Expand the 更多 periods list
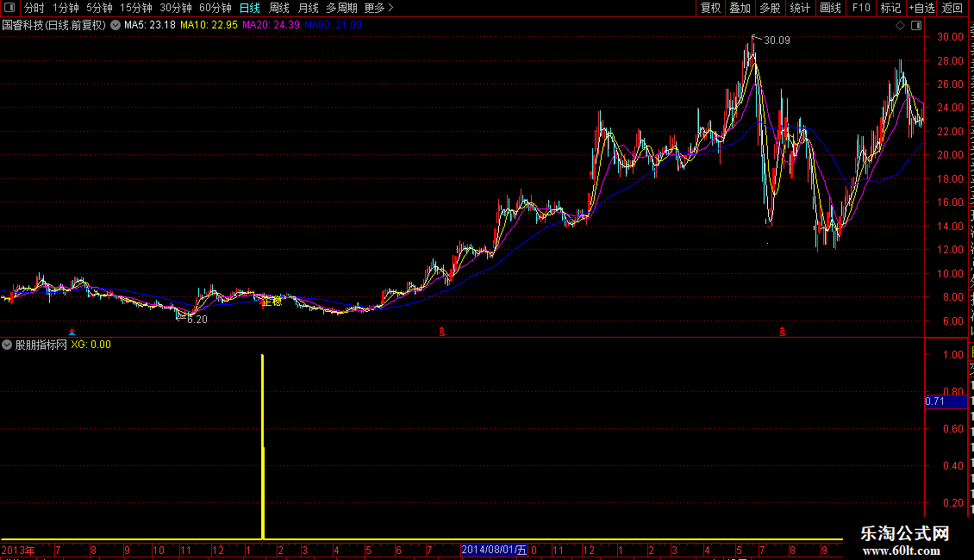 378,8
